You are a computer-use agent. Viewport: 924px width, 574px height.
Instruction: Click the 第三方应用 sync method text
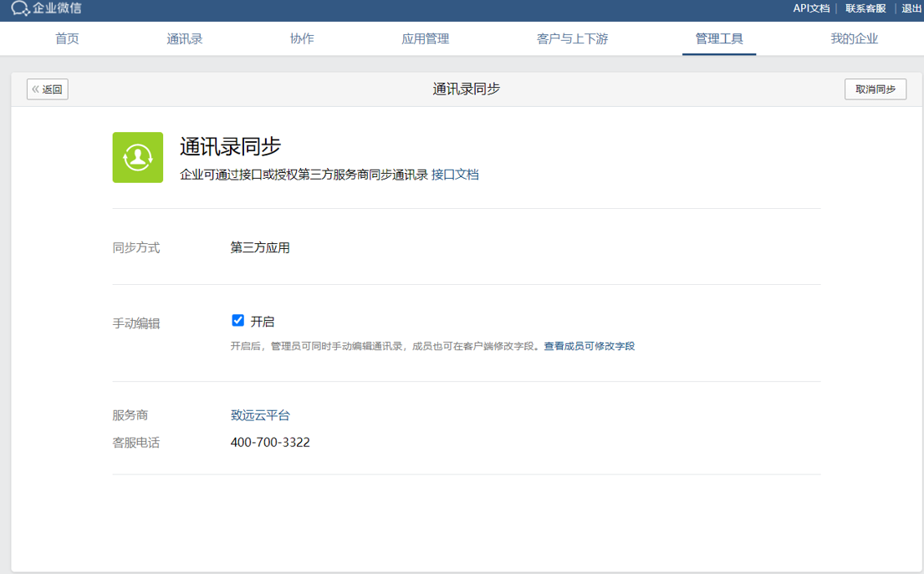point(260,248)
